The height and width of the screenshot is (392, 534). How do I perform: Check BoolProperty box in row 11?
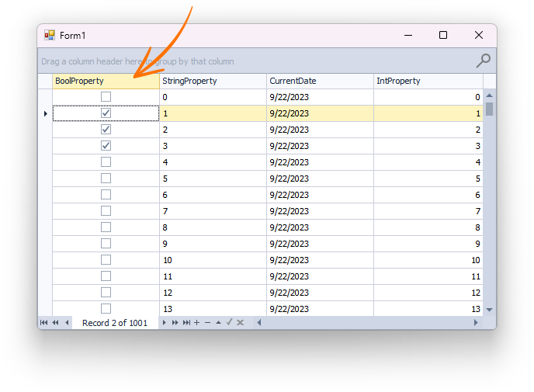tap(106, 276)
